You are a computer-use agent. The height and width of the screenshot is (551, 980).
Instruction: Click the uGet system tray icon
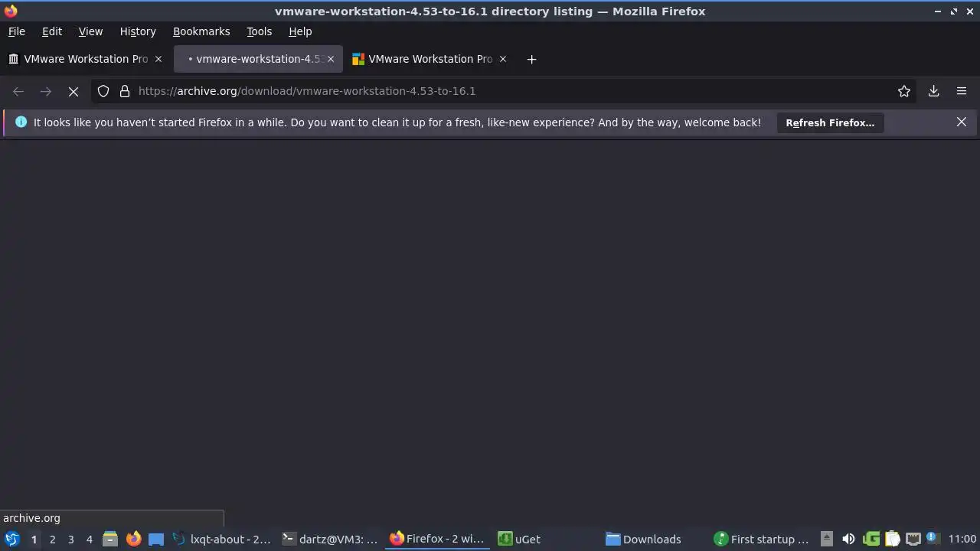(871, 539)
